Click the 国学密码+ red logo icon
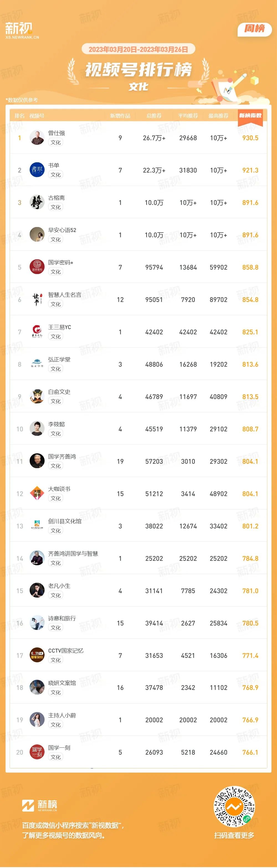277x868 pixels. pos(37,267)
